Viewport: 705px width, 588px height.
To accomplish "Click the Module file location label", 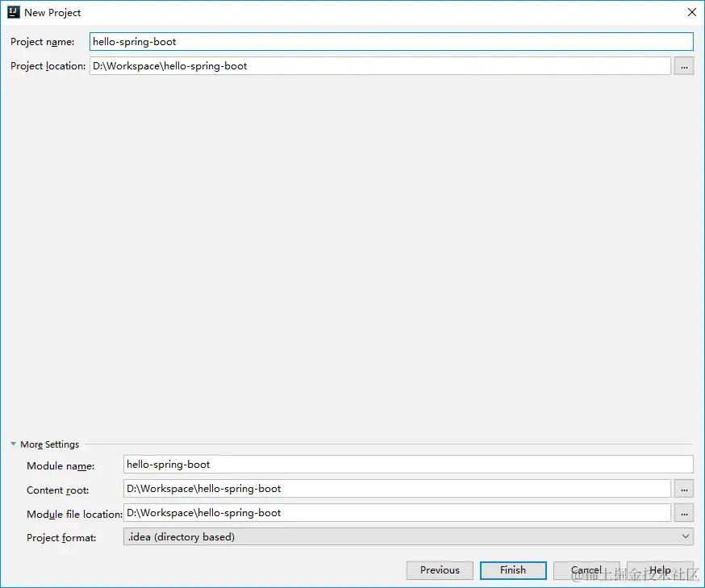I will pos(75,515).
